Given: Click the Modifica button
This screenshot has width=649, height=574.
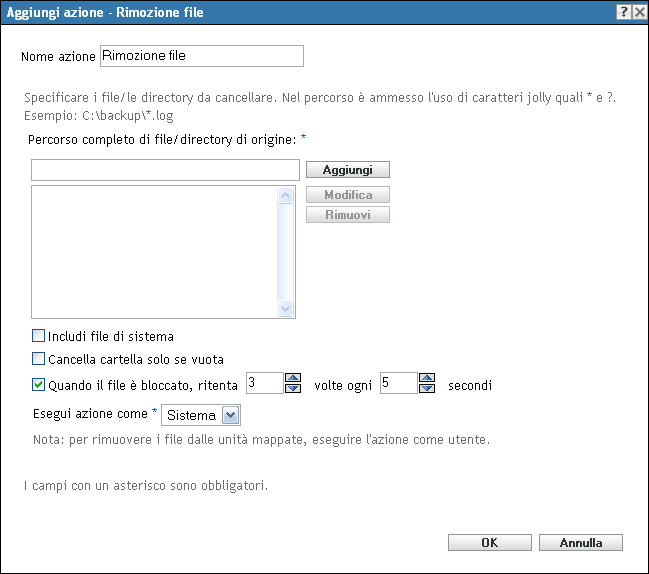Looking at the screenshot, I should click(348, 195).
